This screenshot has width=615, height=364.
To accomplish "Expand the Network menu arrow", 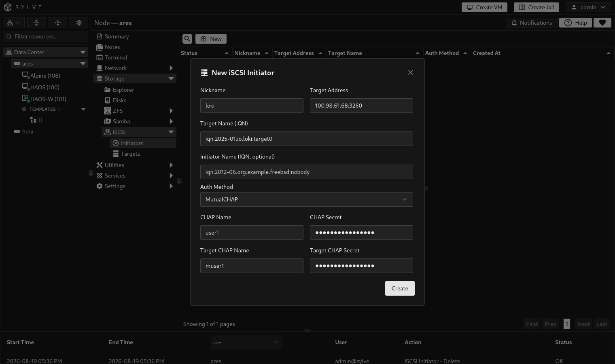I will coord(171,68).
